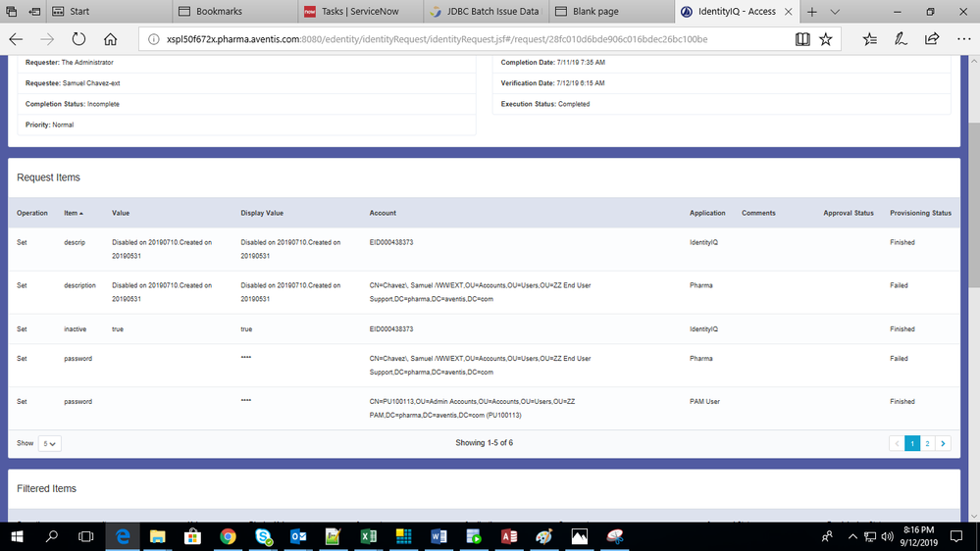Image resolution: width=980 pixels, height=551 pixels.
Task: Click the next page arrow button
Action: pyautogui.click(x=944, y=443)
